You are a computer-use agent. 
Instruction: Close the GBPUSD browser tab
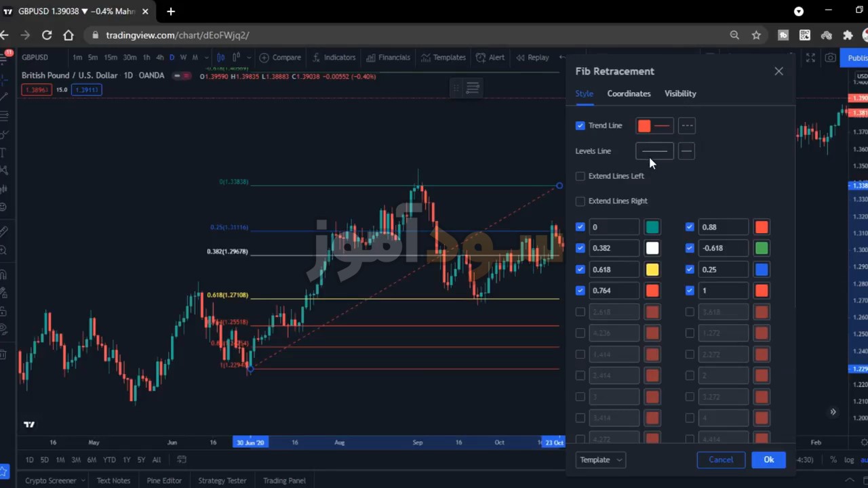pos(145,11)
